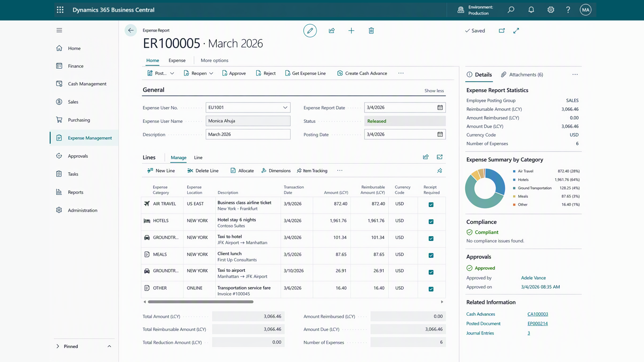Open more actions ellipsis in Home bar
Viewport: 644px width, 362px height.
(x=401, y=73)
